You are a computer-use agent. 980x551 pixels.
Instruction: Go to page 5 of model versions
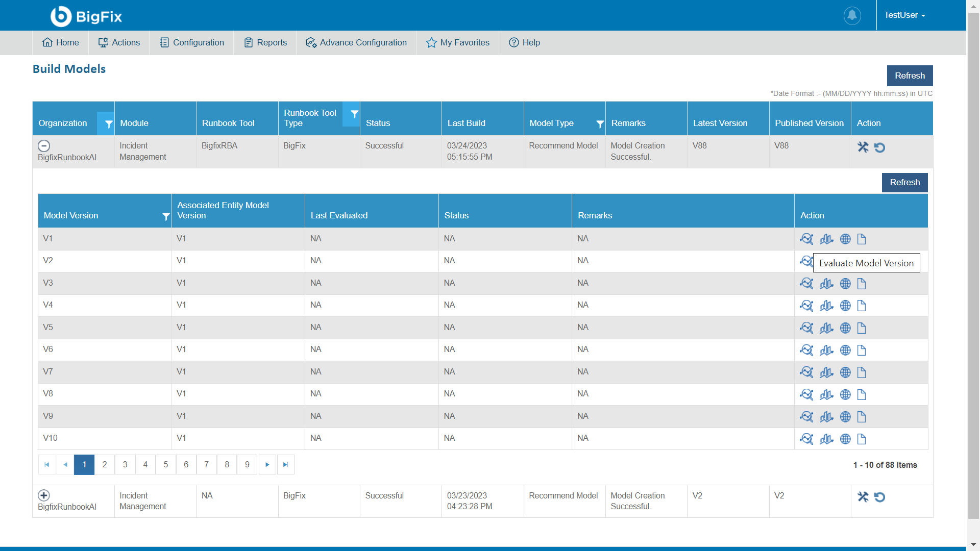166,465
